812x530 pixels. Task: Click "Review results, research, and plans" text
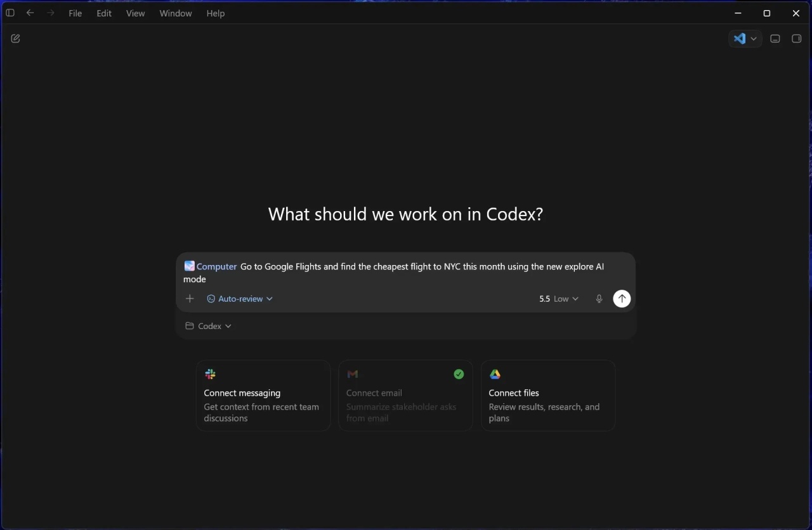[544, 413]
